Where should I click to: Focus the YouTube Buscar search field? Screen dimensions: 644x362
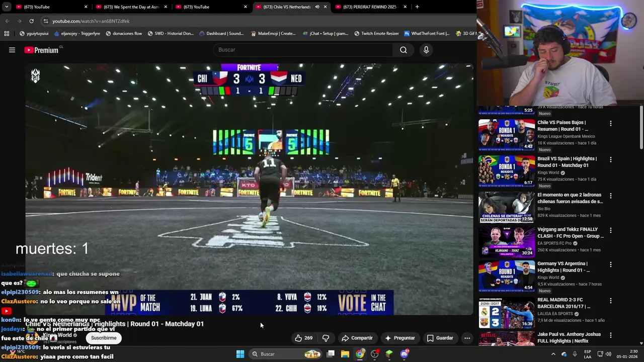click(x=303, y=50)
